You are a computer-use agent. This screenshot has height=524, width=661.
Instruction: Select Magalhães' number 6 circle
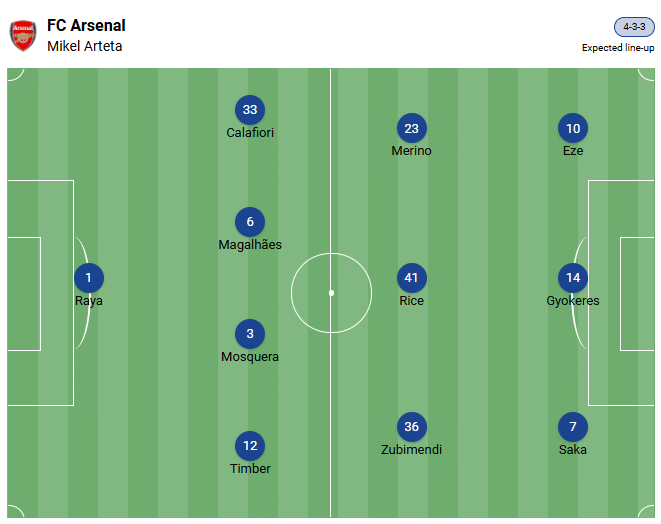(x=250, y=222)
